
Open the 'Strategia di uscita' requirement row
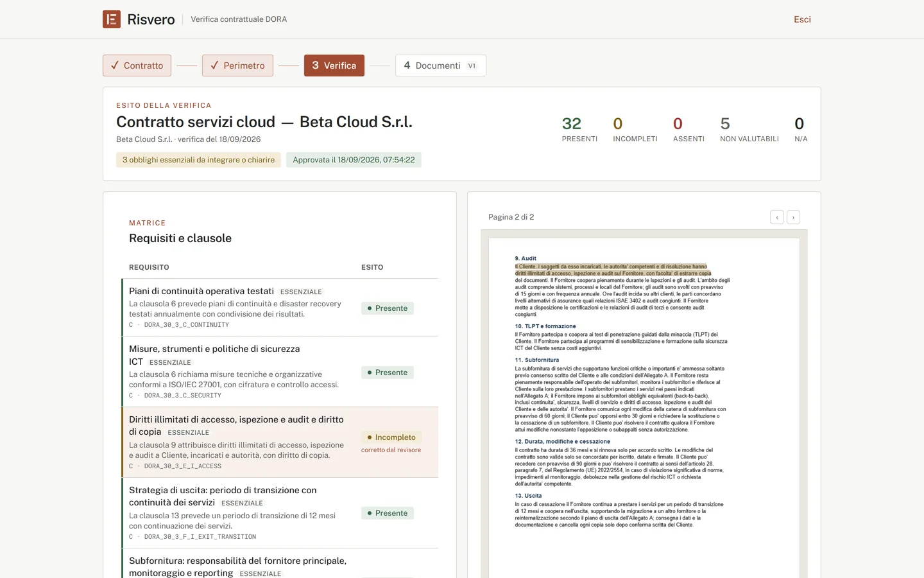pyautogui.click(x=280, y=513)
